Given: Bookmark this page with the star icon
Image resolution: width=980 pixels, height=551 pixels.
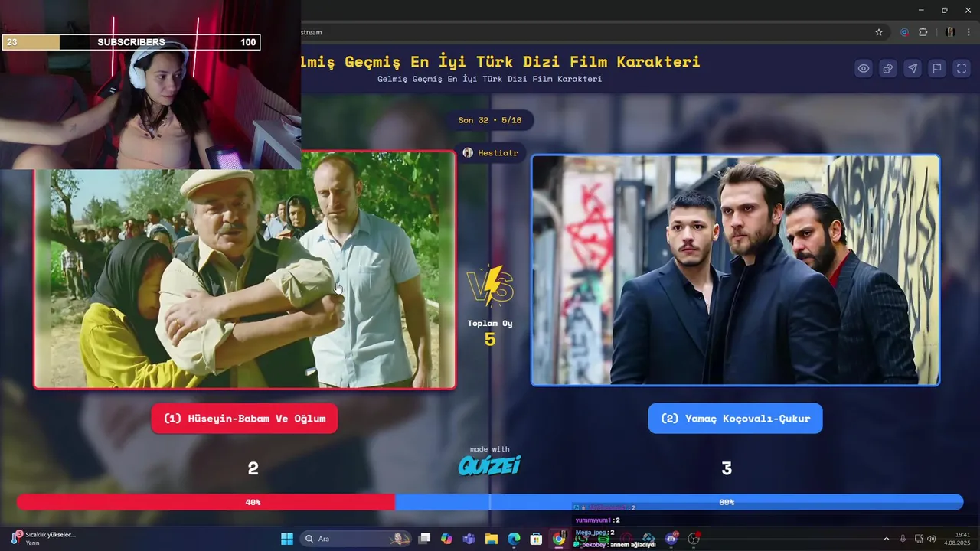Looking at the screenshot, I should pos(879,32).
